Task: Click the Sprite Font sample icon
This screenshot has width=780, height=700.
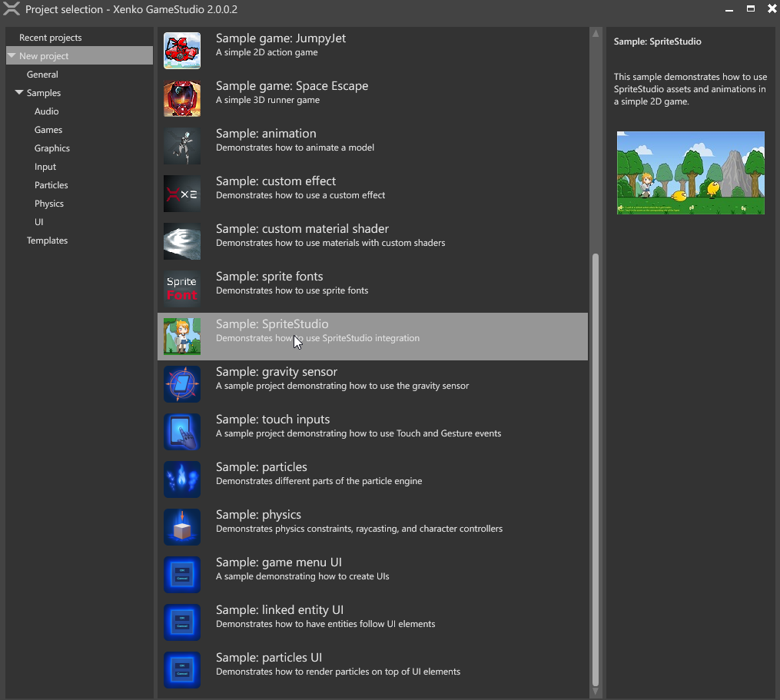Action: pyautogui.click(x=182, y=289)
